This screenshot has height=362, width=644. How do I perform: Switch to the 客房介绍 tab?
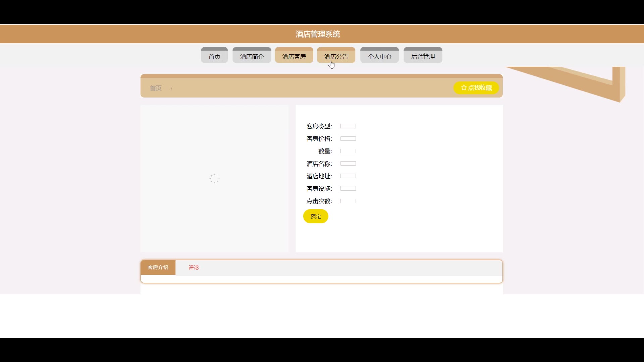[158, 267]
